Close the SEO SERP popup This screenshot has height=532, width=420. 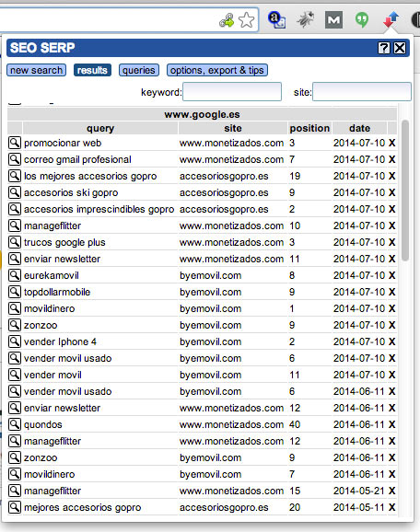pyautogui.click(x=400, y=48)
